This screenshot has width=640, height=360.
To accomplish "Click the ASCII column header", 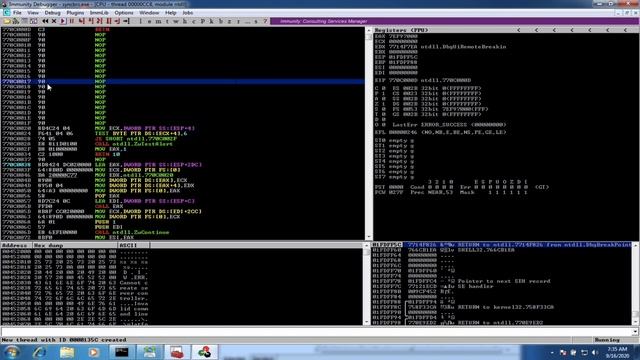I will coord(134,245).
